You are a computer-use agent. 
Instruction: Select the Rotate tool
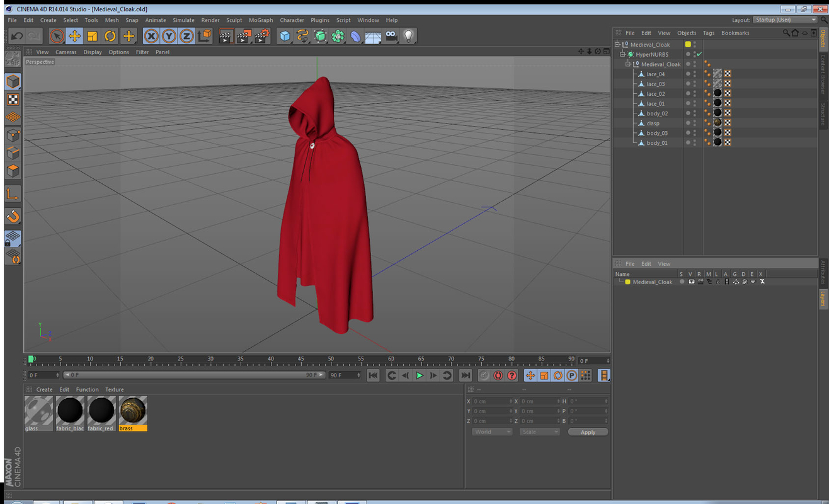(x=109, y=36)
